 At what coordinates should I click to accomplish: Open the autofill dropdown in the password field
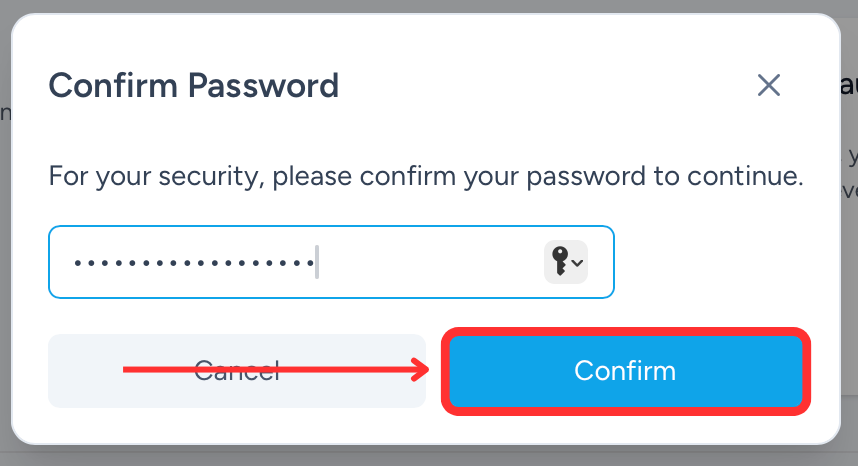[x=566, y=262]
